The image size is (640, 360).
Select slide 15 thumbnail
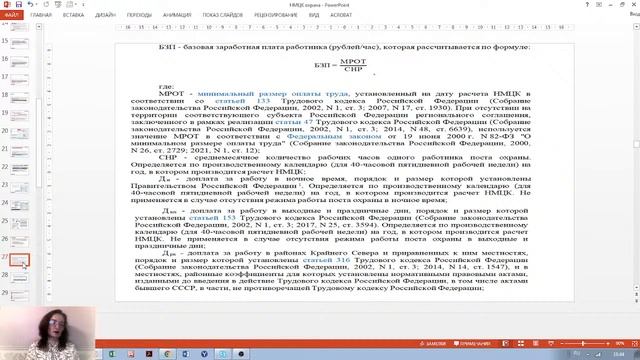pos(19,43)
